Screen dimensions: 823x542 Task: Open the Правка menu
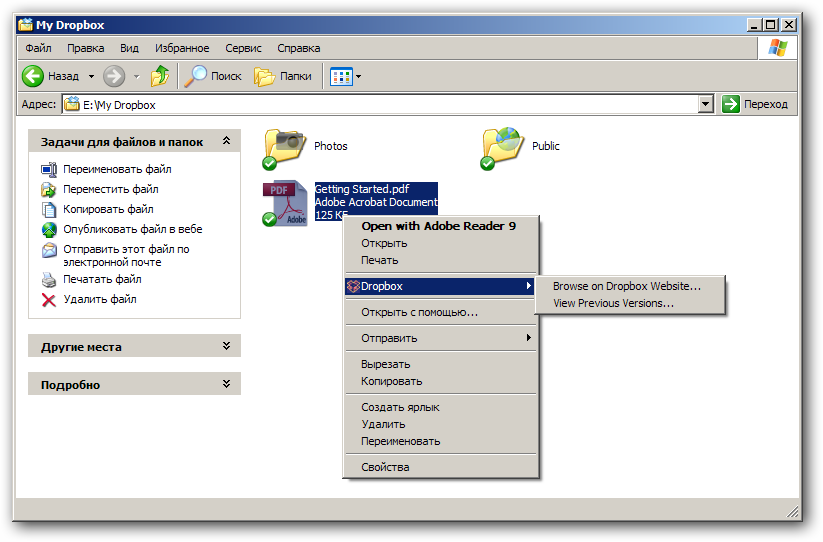tap(86, 48)
